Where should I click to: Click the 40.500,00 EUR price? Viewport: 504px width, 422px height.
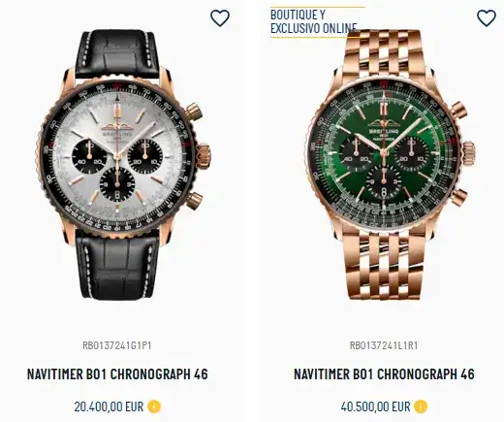[x=375, y=406]
